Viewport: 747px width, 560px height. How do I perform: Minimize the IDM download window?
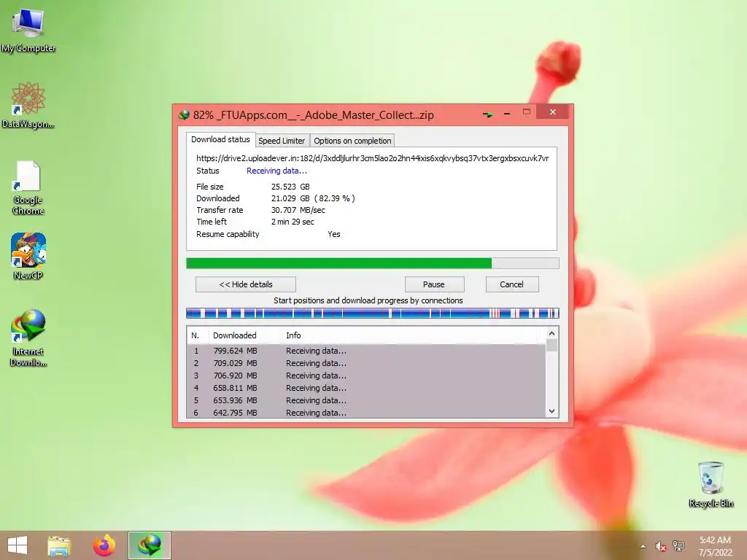507,114
